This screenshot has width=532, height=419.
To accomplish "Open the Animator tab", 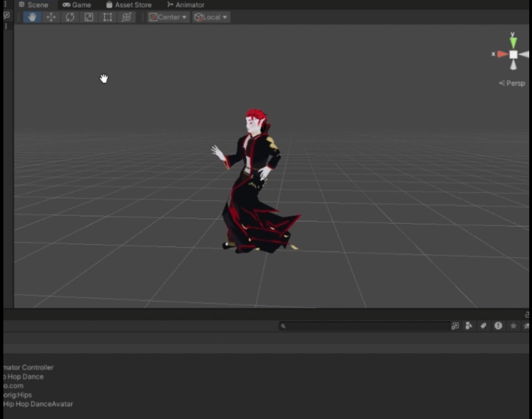I will tap(186, 5).
